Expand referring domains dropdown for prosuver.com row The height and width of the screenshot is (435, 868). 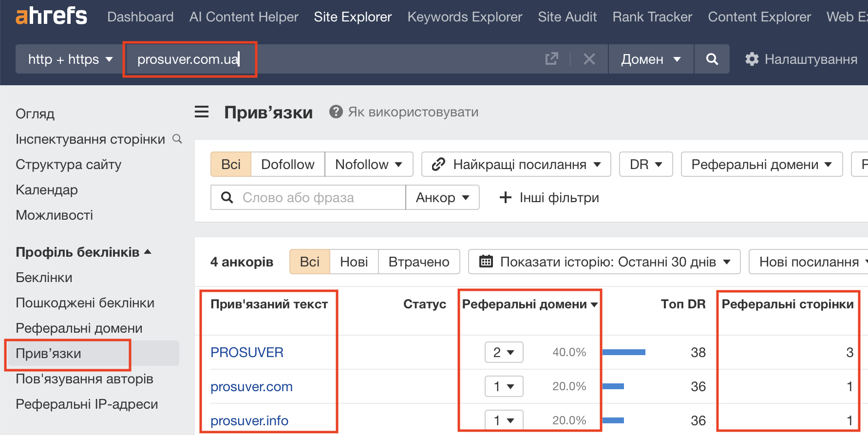point(504,386)
